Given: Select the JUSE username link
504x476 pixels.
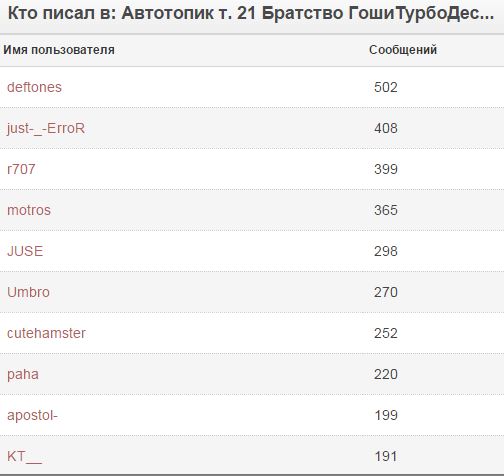Looking at the screenshot, I should click(x=25, y=251).
